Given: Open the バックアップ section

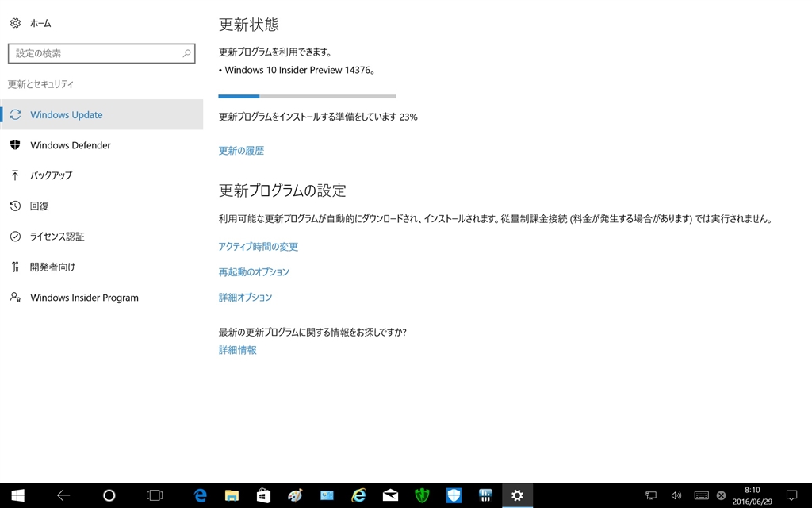Looking at the screenshot, I should tap(101, 175).
